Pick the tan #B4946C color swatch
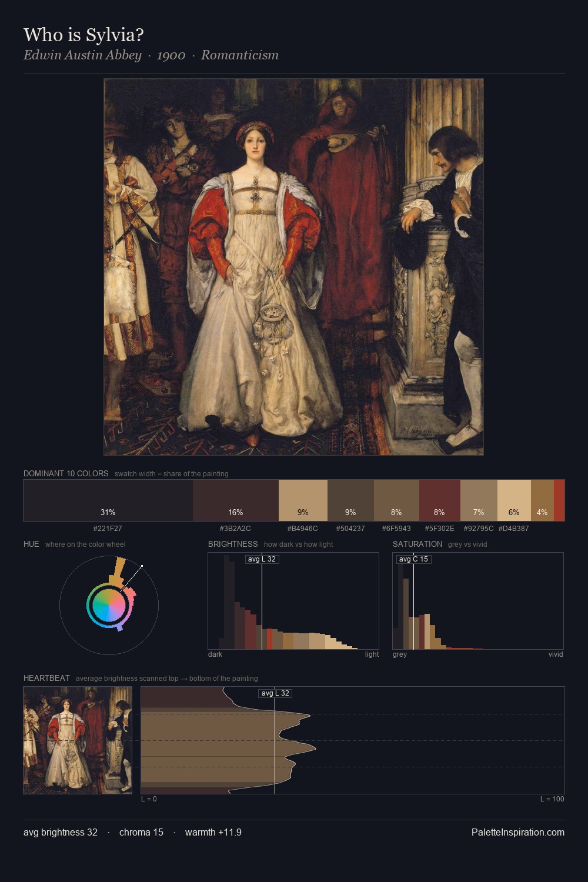588x882 pixels. (x=303, y=500)
